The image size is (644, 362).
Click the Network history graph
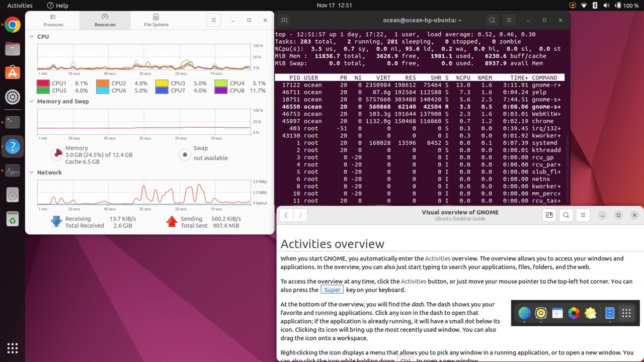coord(144,193)
